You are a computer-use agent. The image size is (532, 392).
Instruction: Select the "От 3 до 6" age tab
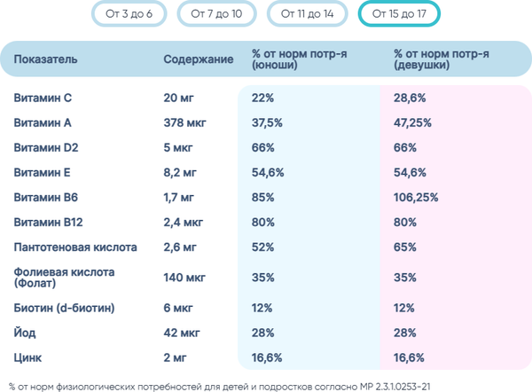pos(130,14)
